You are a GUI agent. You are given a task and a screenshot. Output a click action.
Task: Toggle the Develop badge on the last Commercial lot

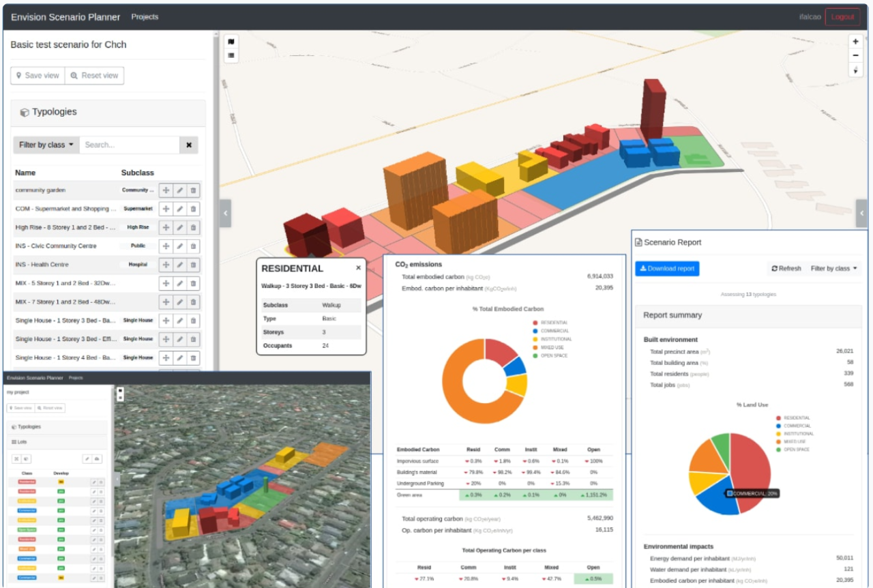click(x=61, y=578)
